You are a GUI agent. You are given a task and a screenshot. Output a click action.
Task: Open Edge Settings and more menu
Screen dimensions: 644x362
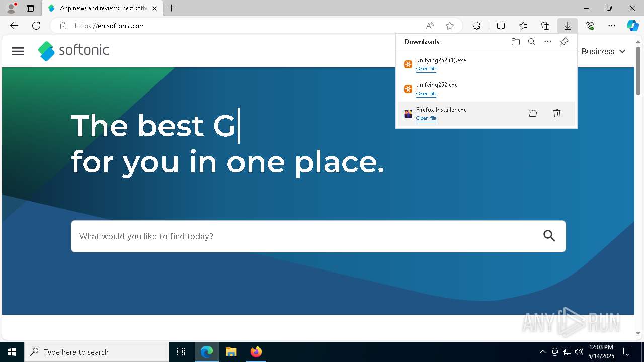pyautogui.click(x=612, y=26)
